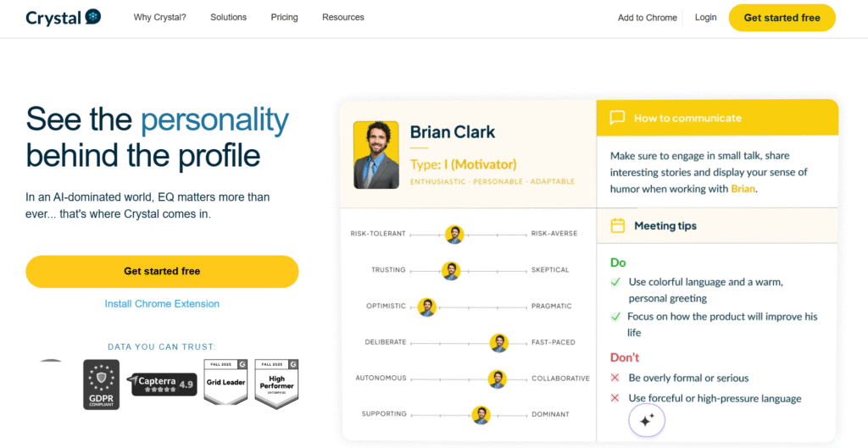
Task: Click the ENTHUSIASTIC · PERSONABLE · ADAPTABLE traits line
Action: (492, 181)
